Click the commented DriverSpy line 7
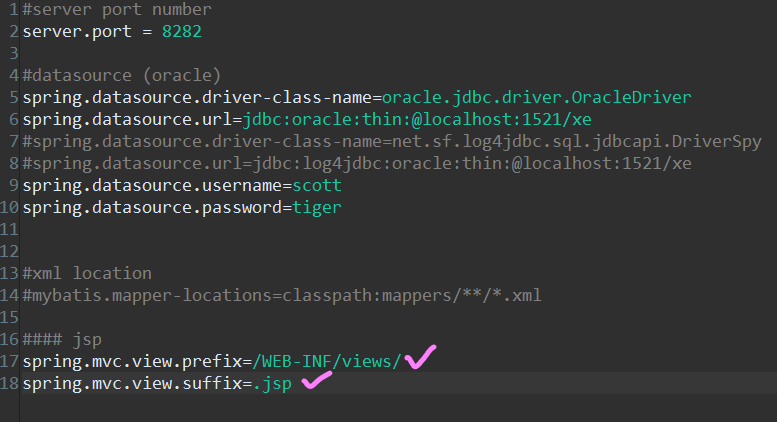Viewport: 777px width, 422px height. (x=392, y=142)
